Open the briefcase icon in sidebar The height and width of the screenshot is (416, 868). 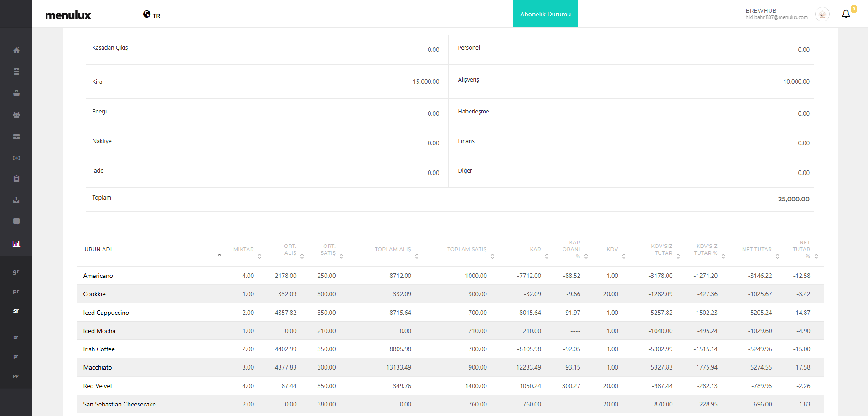click(16, 136)
